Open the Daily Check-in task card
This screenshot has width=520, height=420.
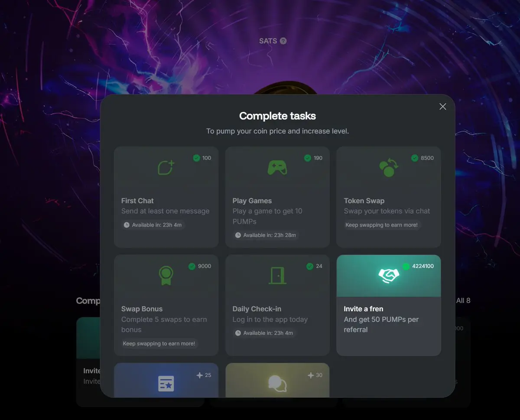click(277, 305)
